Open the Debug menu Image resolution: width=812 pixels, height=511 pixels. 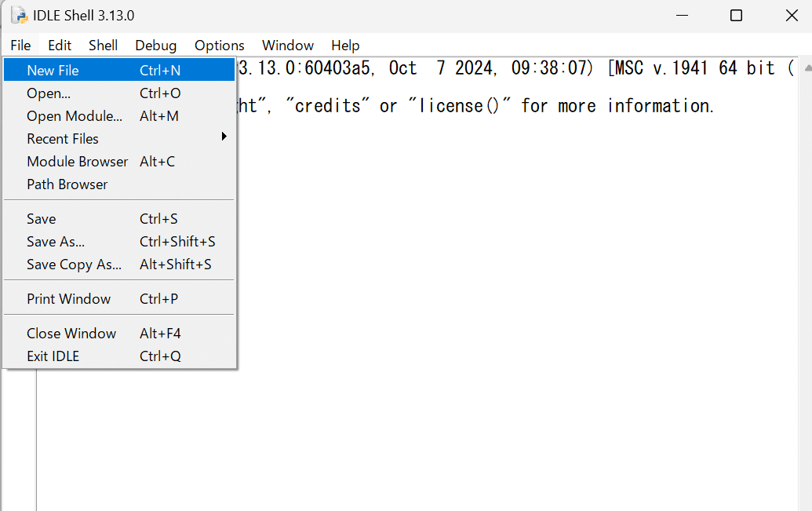pyautogui.click(x=156, y=46)
